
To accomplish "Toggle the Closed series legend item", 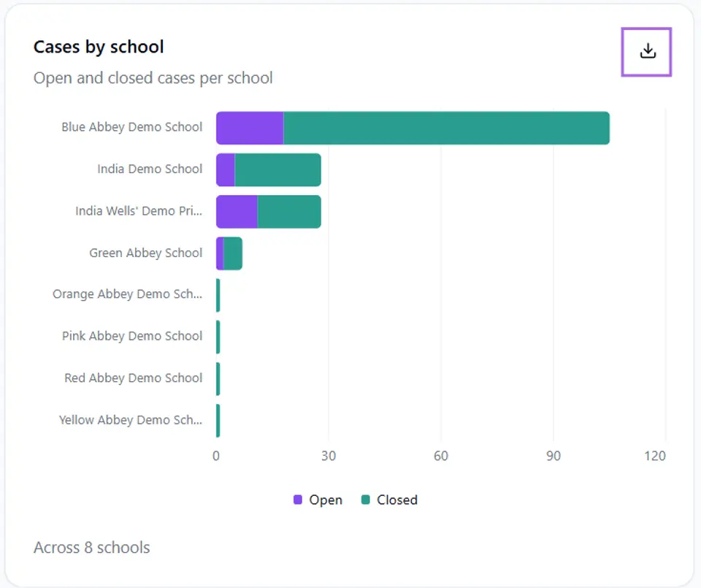I will coord(389,500).
